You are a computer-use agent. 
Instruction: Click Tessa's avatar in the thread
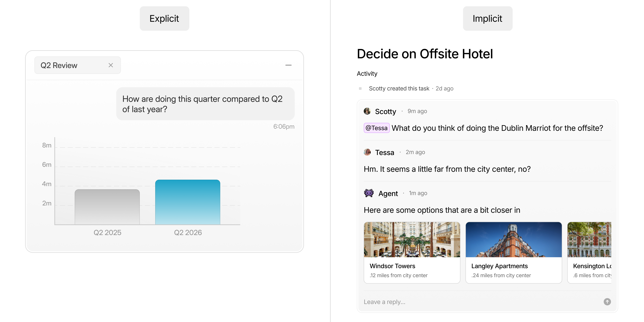pyautogui.click(x=367, y=152)
